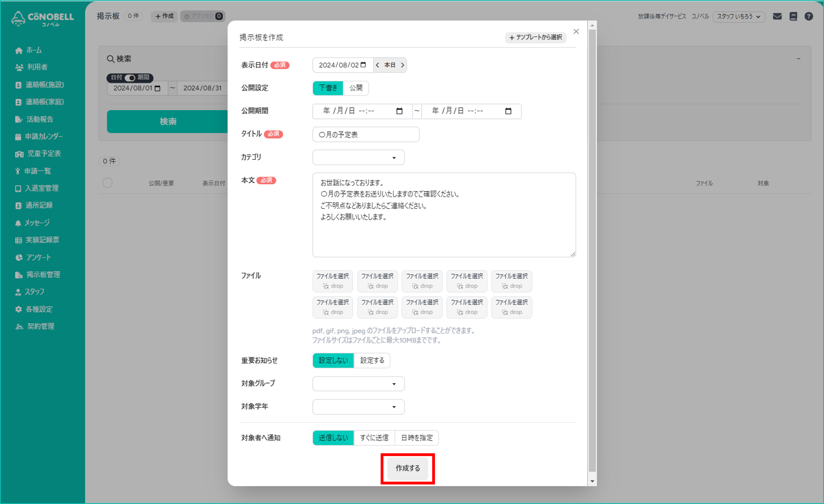Open 各種設定 gear in the sidebar
The image size is (824, 504).
(34, 309)
